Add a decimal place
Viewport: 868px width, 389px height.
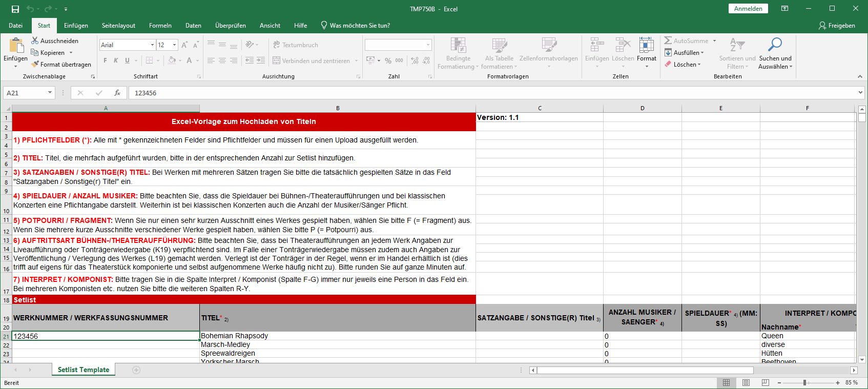click(x=415, y=60)
